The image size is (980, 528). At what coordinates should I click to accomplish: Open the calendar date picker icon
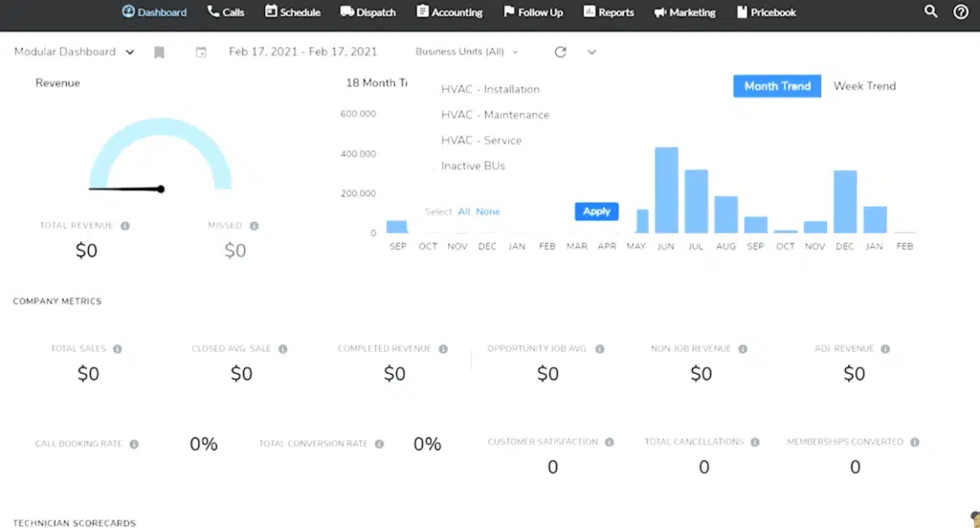click(201, 53)
